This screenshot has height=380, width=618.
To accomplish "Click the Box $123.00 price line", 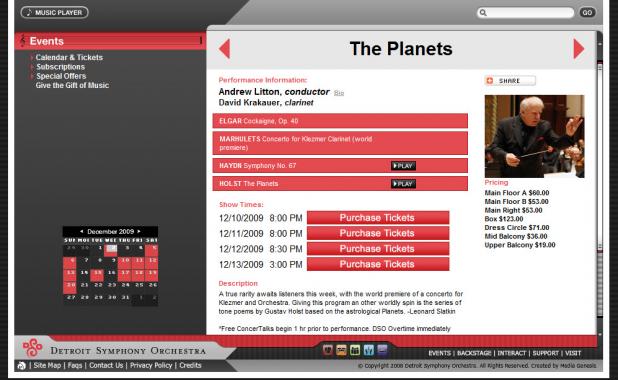I will point(504,219).
